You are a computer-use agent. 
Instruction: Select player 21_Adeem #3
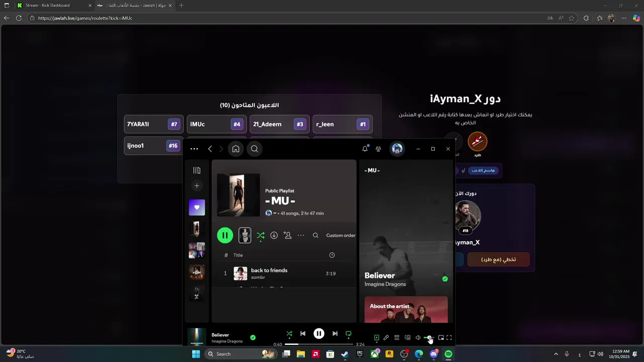pos(280,124)
